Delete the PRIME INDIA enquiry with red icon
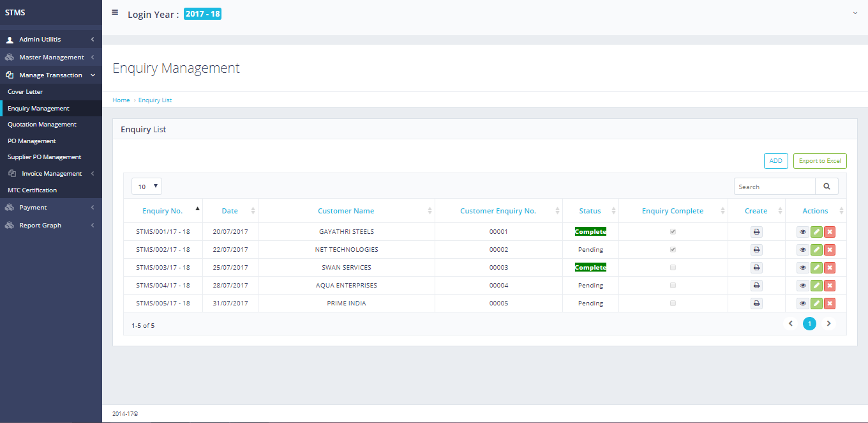Image resolution: width=868 pixels, height=423 pixels. [x=830, y=304]
